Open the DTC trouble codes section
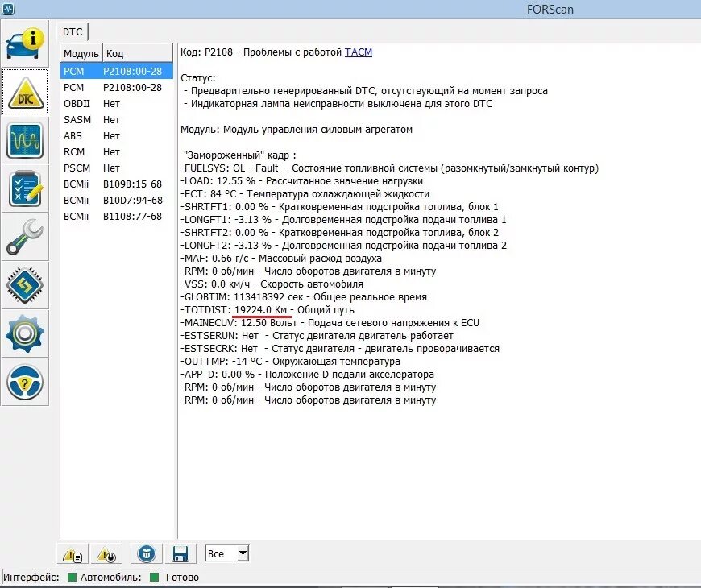701x588 pixels. (25, 92)
